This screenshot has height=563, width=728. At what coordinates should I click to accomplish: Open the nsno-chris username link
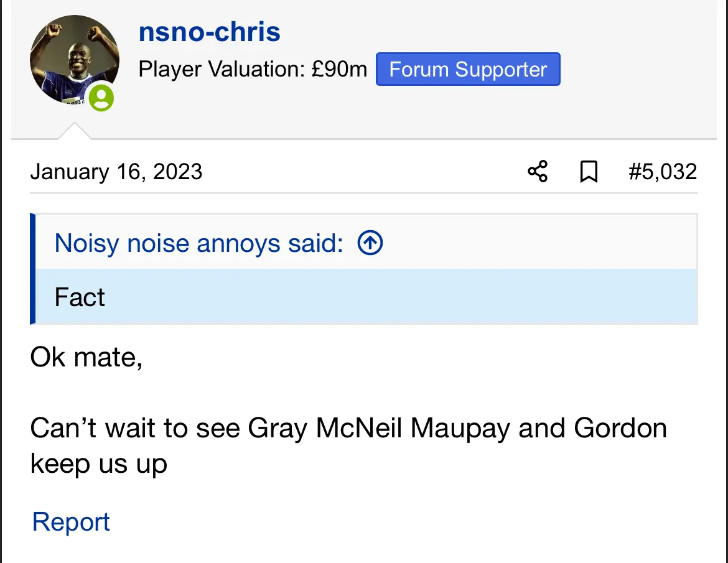209,32
